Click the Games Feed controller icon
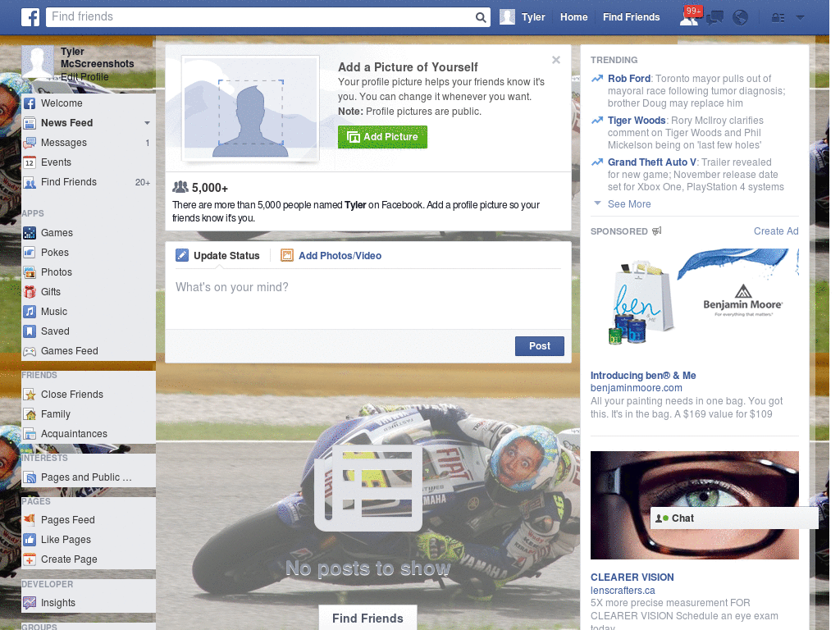 click(x=30, y=351)
